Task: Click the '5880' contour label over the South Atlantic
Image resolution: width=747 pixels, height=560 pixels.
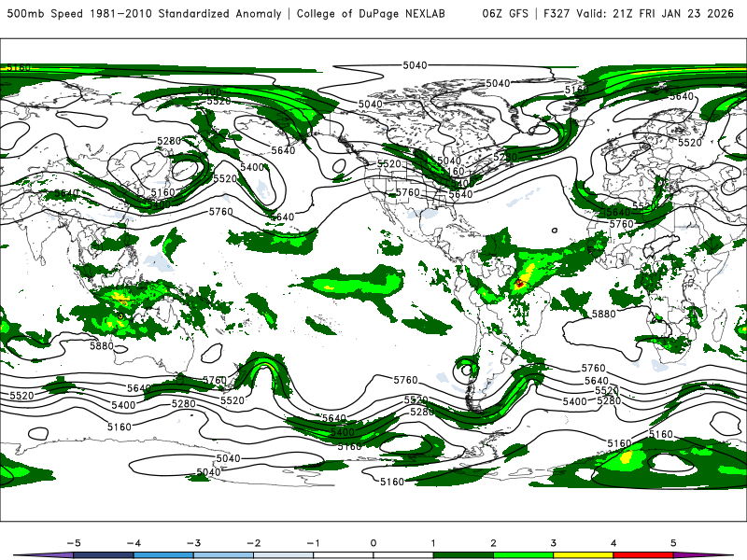Action: click(603, 314)
